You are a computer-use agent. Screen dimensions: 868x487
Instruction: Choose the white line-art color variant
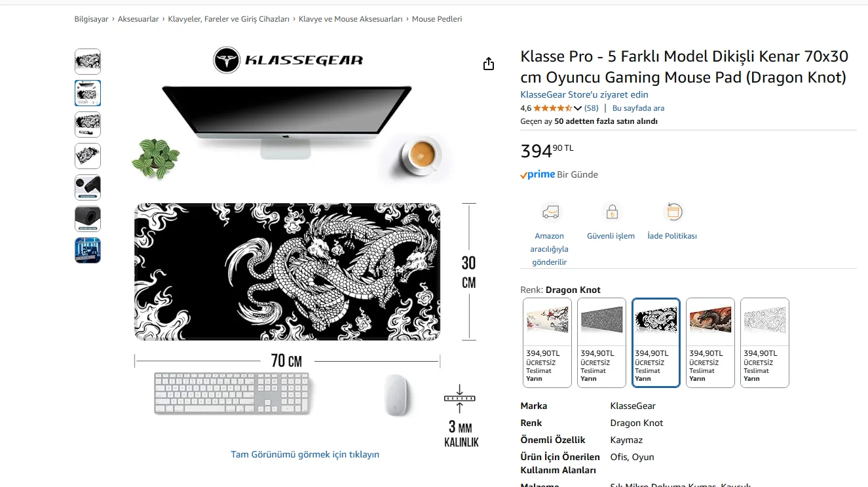764,343
